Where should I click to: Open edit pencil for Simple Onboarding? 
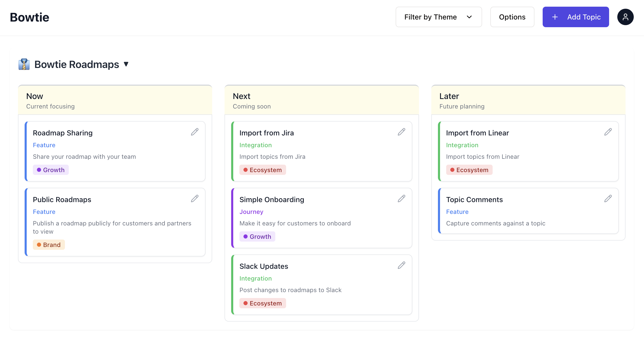(401, 199)
